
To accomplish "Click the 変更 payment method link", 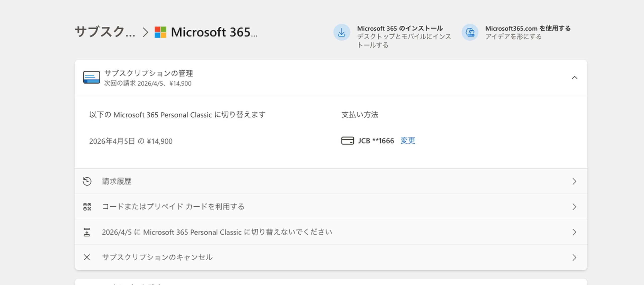I will click(408, 140).
